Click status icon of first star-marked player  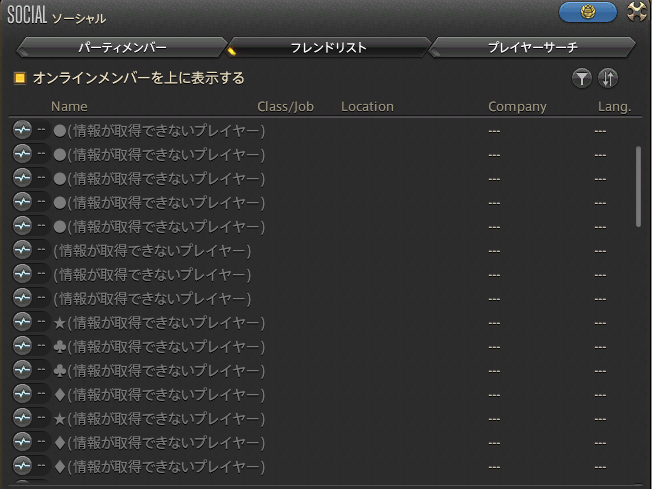[x=22, y=321]
